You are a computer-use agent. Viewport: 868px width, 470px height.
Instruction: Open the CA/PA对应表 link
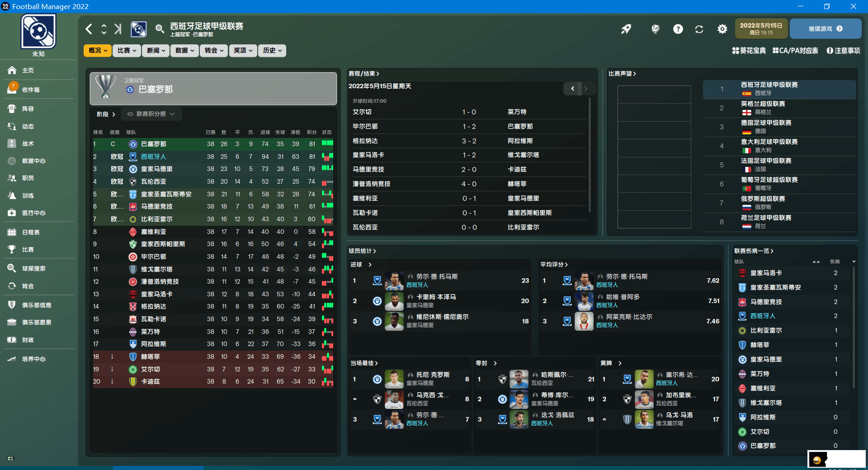click(x=795, y=51)
